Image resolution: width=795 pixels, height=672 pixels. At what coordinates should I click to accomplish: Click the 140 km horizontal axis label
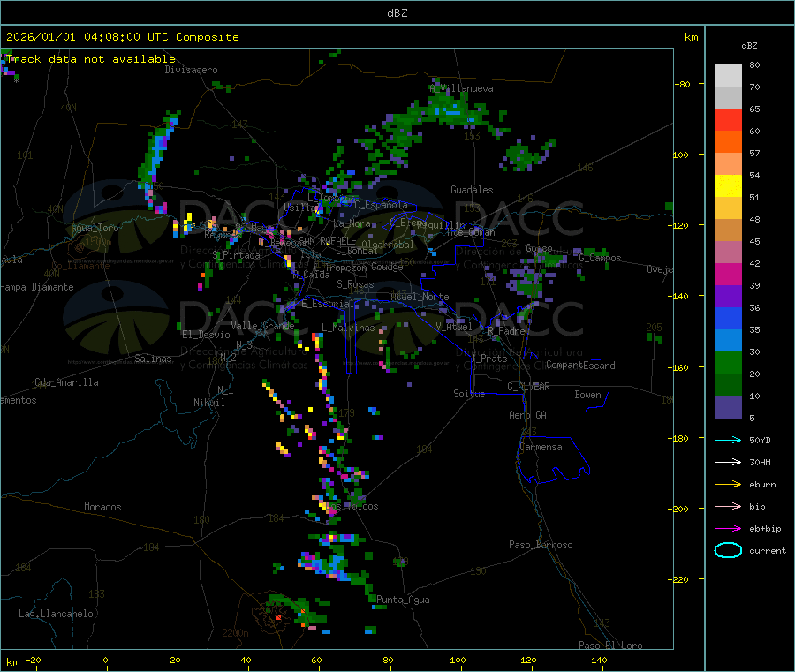click(x=599, y=660)
